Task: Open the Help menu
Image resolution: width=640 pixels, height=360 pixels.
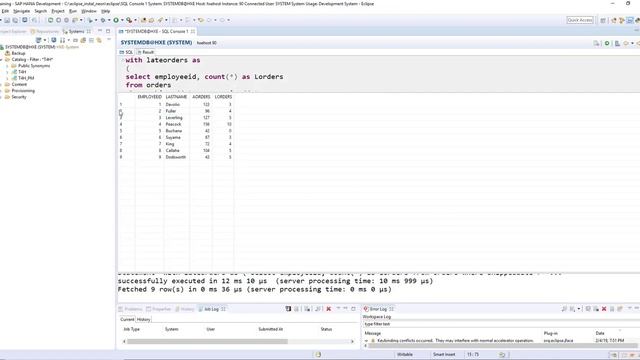Action: pos(105,11)
